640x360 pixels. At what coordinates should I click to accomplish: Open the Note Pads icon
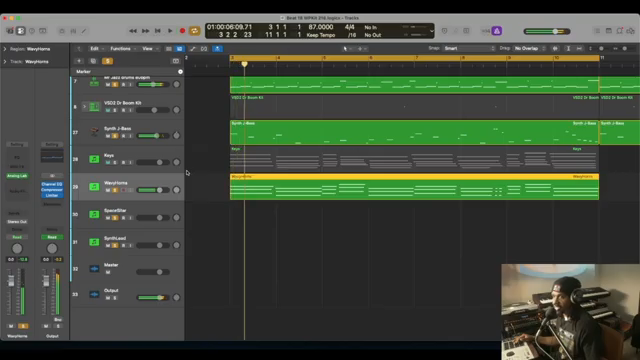pyautogui.click(x=609, y=31)
